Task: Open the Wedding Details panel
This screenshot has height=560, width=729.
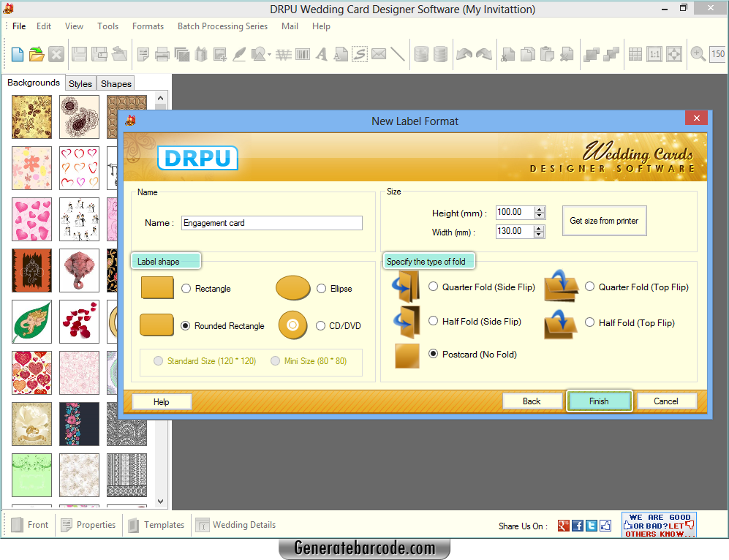Action: pyautogui.click(x=235, y=525)
